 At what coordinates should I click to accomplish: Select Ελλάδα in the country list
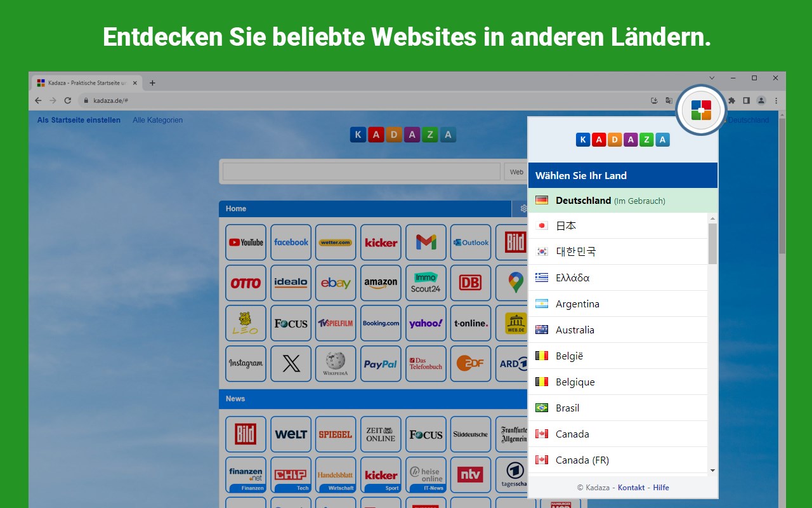pos(618,277)
